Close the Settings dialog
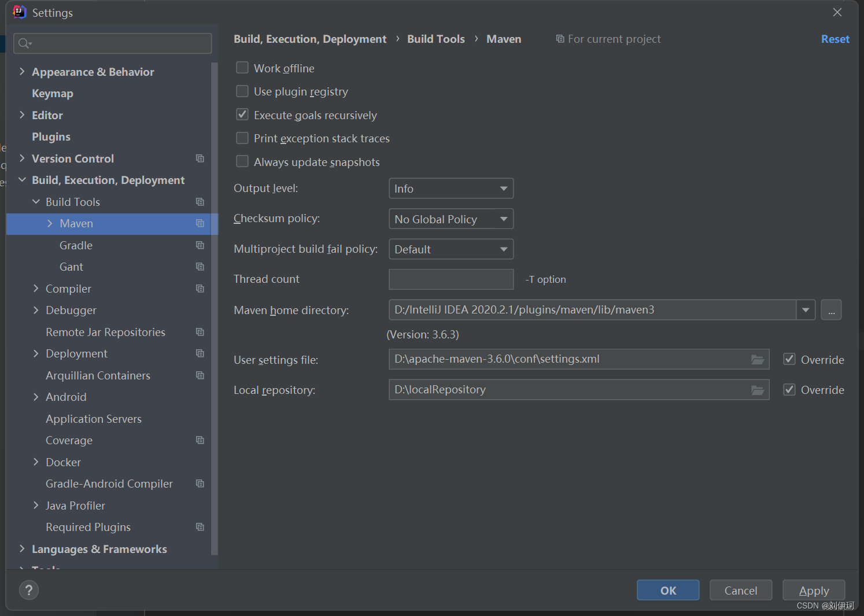Viewport: 864px width, 616px height. point(837,12)
